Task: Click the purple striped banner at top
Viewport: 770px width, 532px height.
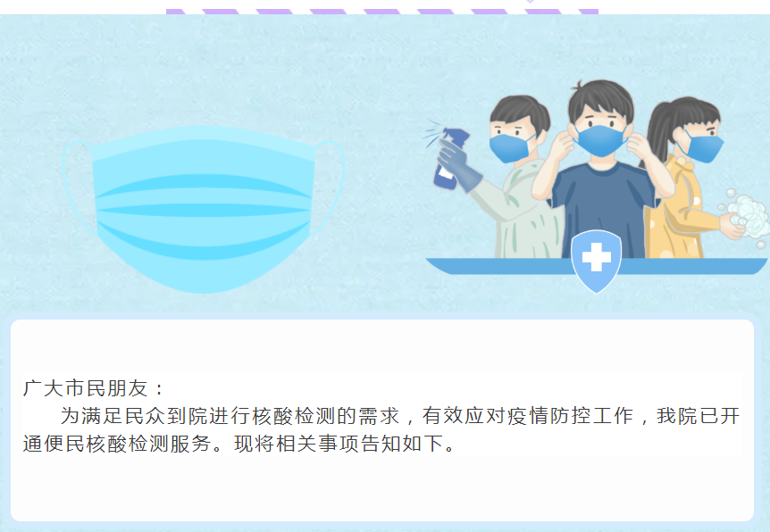Action: (x=382, y=12)
